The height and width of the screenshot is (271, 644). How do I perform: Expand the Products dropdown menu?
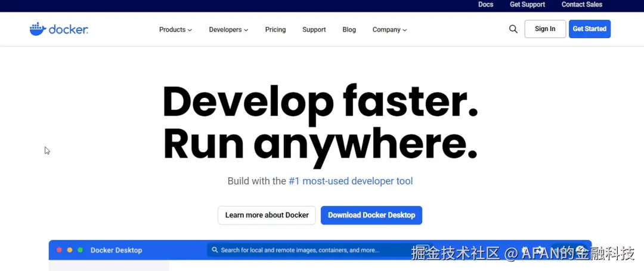pyautogui.click(x=175, y=30)
